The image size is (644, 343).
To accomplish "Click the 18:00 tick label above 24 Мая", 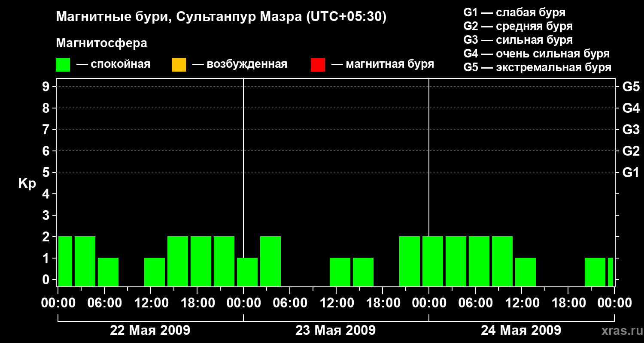I will click(x=568, y=303).
